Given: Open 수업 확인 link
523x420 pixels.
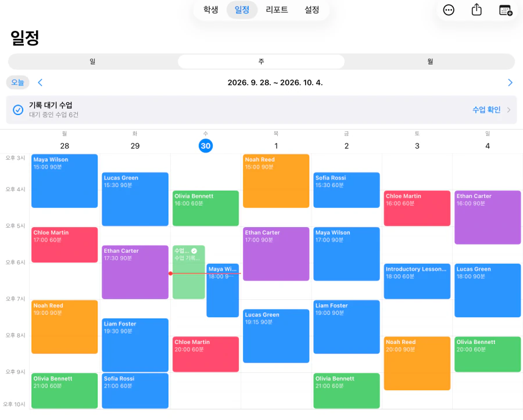Looking at the screenshot, I should coord(486,110).
